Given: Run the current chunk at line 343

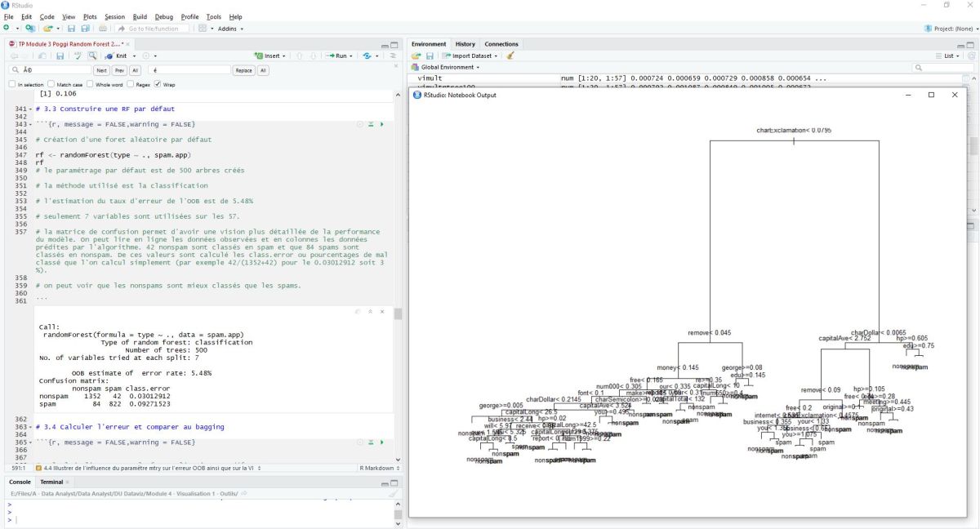Looking at the screenshot, I should 381,124.
